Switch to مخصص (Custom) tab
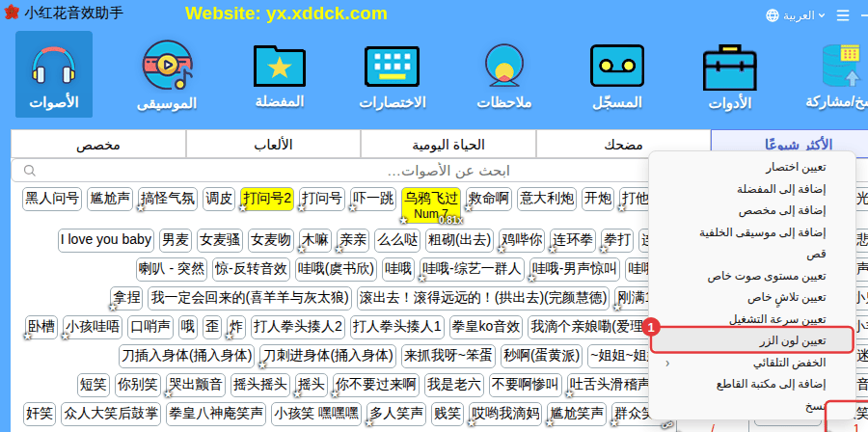The width and height of the screenshot is (868, 432). (x=98, y=145)
